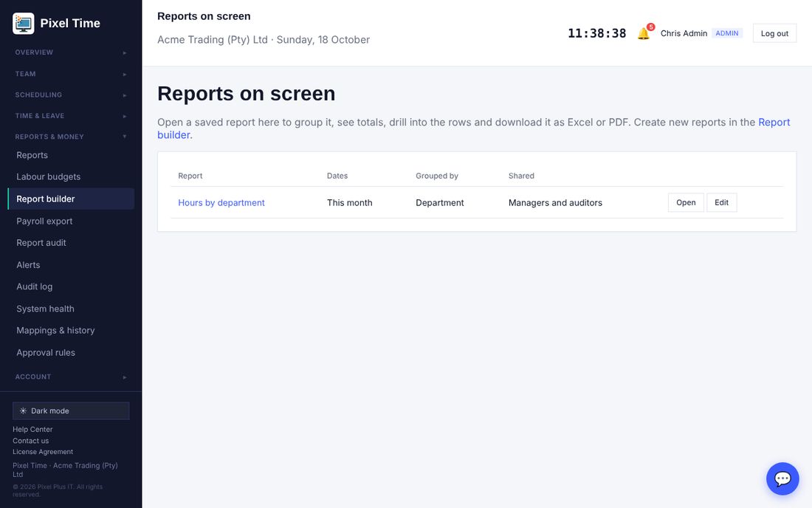Viewport: 812px width, 508px height.
Task: Click the Shared column header
Action: 521,176
